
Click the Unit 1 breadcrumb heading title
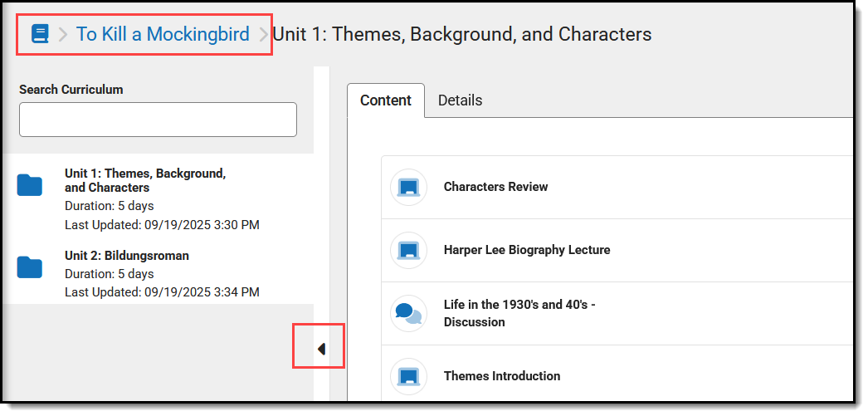coord(462,34)
